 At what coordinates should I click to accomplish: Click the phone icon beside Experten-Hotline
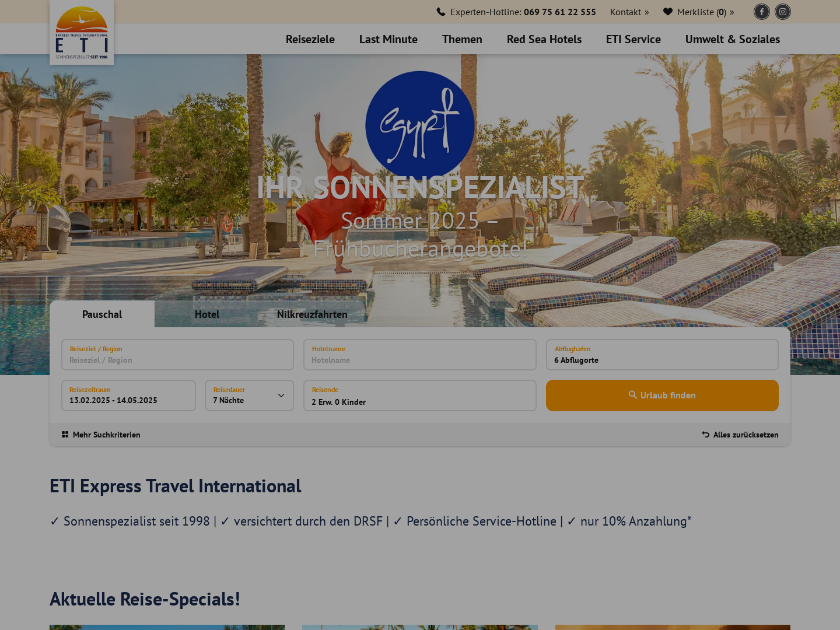pos(441,12)
